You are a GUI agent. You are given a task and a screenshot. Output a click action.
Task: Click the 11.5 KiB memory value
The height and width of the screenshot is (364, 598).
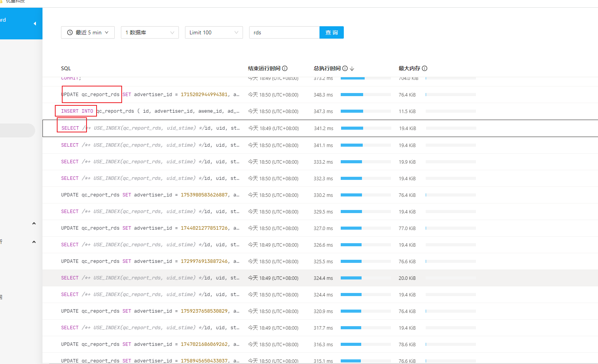tap(407, 111)
